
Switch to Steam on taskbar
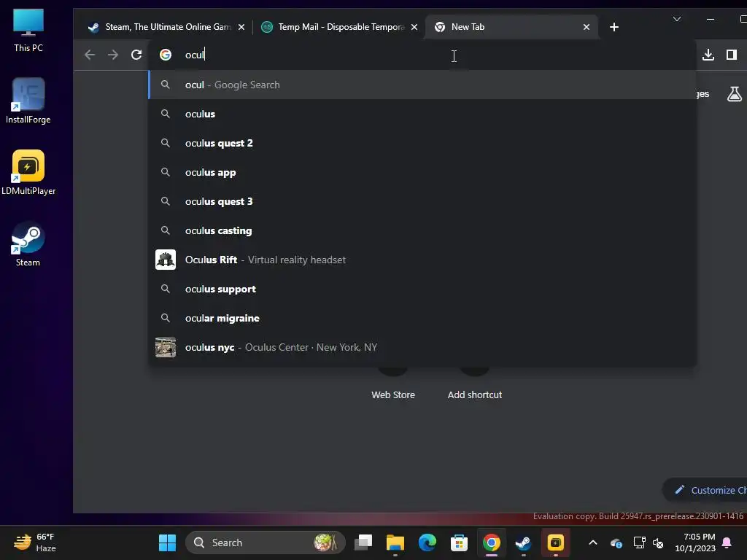point(523,542)
